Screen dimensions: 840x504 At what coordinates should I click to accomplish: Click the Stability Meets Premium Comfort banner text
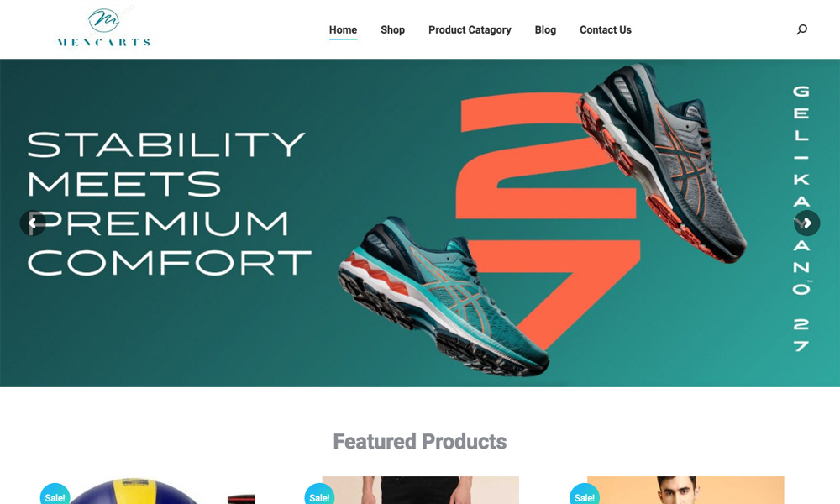(x=169, y=203)
